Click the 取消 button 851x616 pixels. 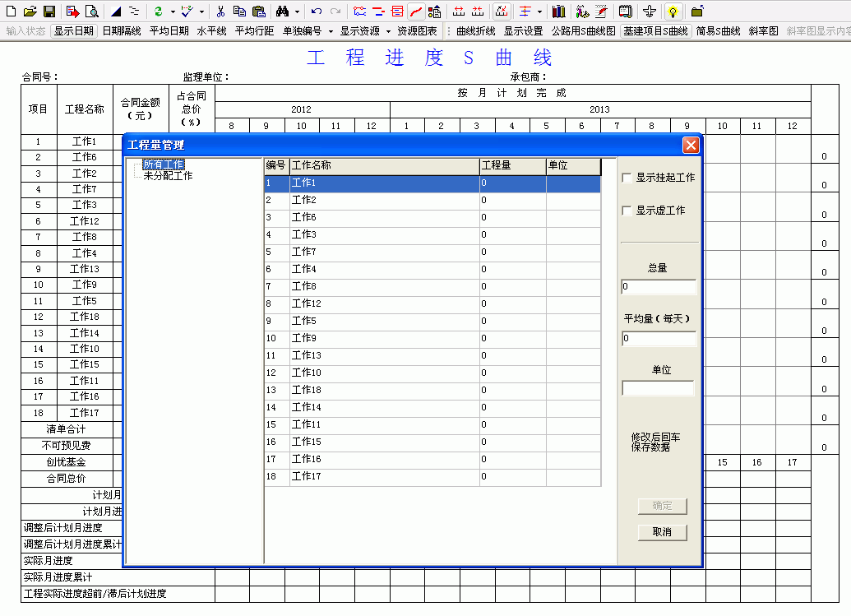pyautogui.click(x=662, y=532)
